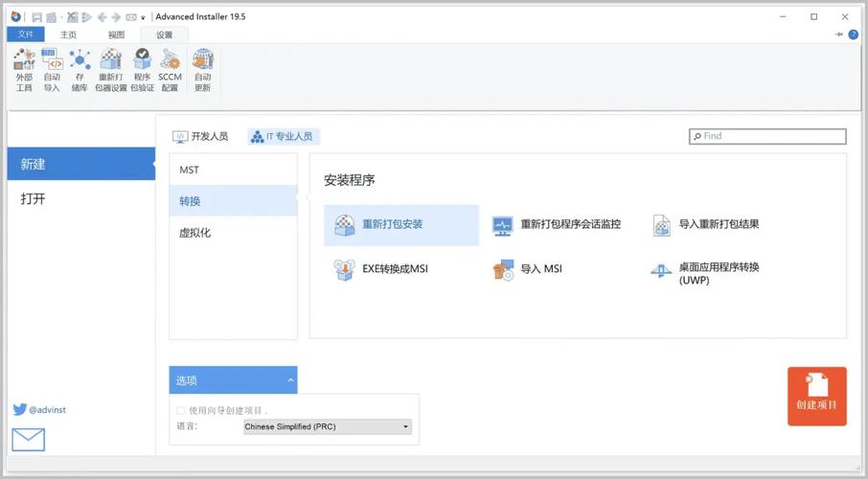Click the Forward arrow in title bar
868x479 pixels.
coord(116,17)
